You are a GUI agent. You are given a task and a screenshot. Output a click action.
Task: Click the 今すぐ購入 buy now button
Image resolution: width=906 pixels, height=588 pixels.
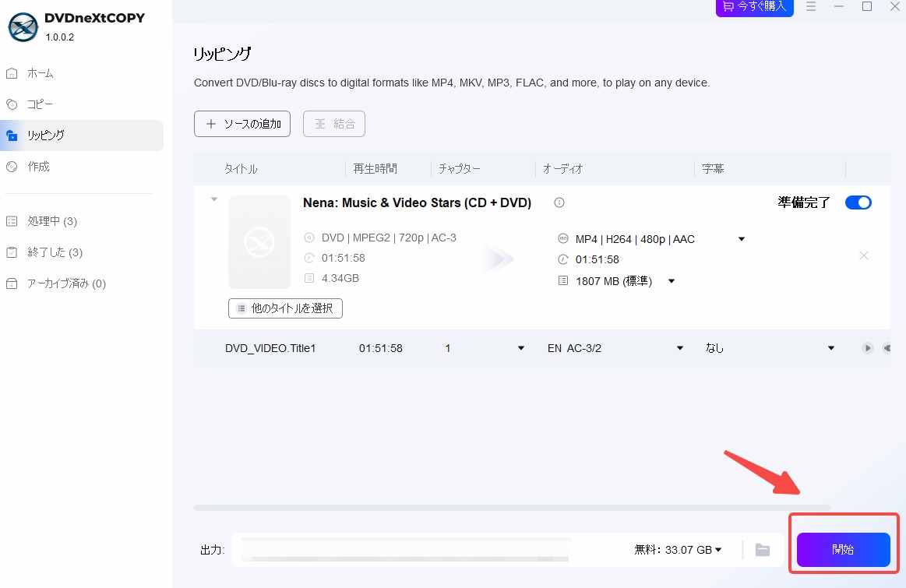pos(755,7)
